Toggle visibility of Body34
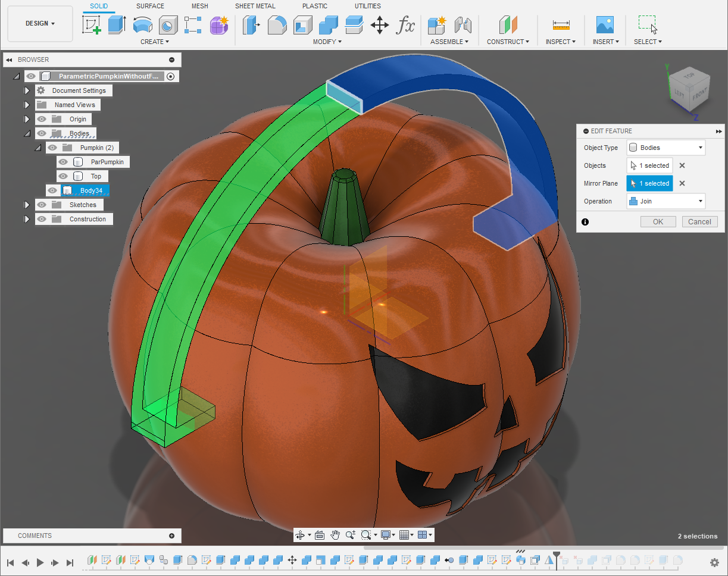This screenshot has height=576, width=728. click(52, 190)
